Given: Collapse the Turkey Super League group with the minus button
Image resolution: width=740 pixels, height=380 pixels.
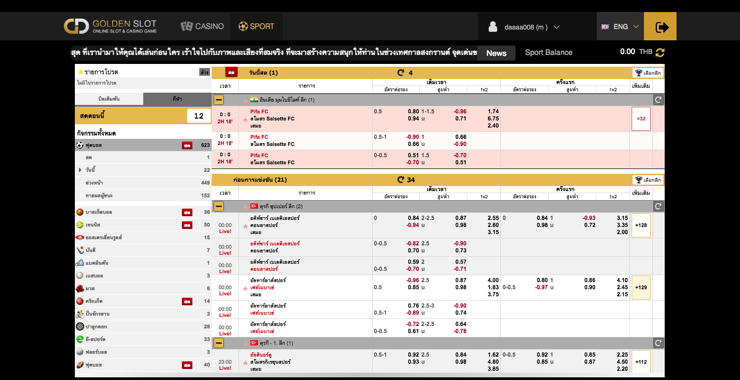Looking at the screenshot, I should click(219, 206).
